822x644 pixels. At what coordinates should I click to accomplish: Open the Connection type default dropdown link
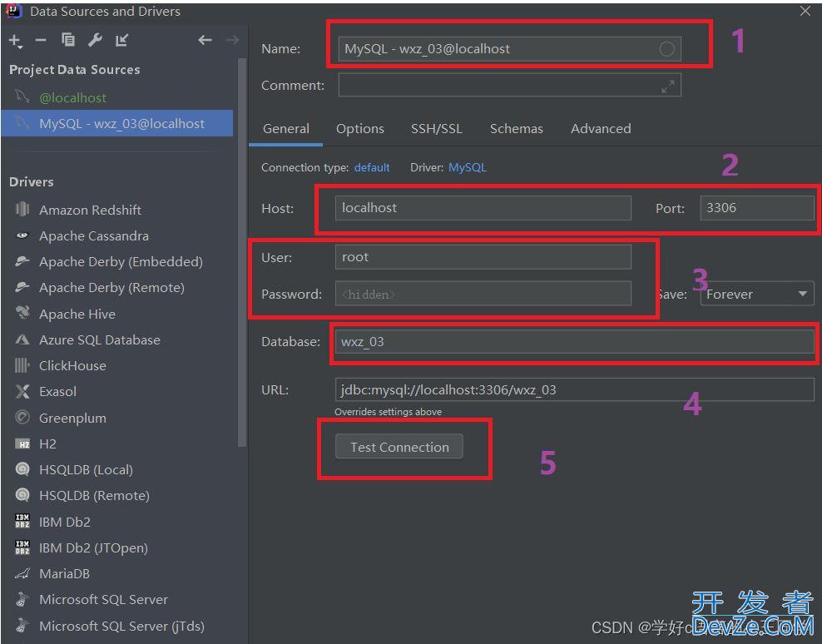[372, 167]
